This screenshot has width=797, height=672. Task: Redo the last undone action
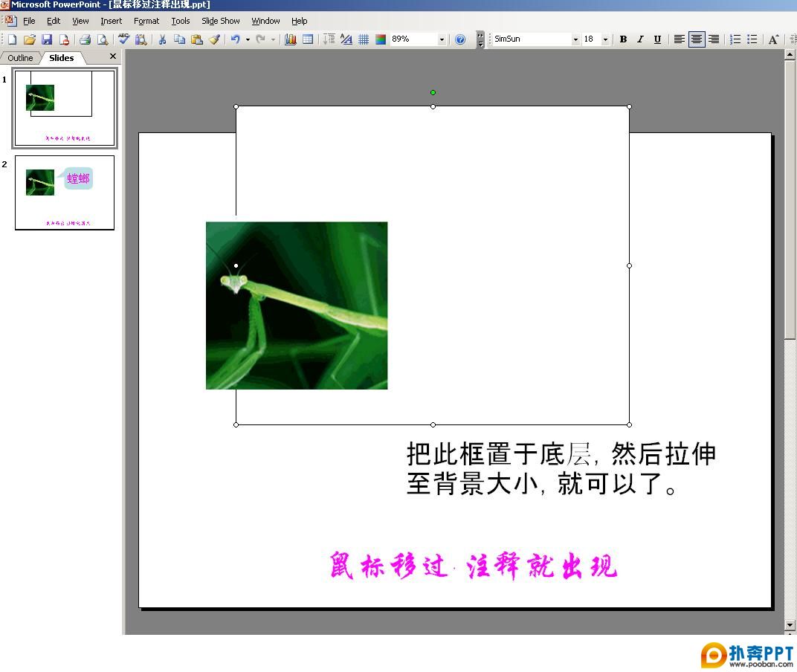tap(260, 39)
